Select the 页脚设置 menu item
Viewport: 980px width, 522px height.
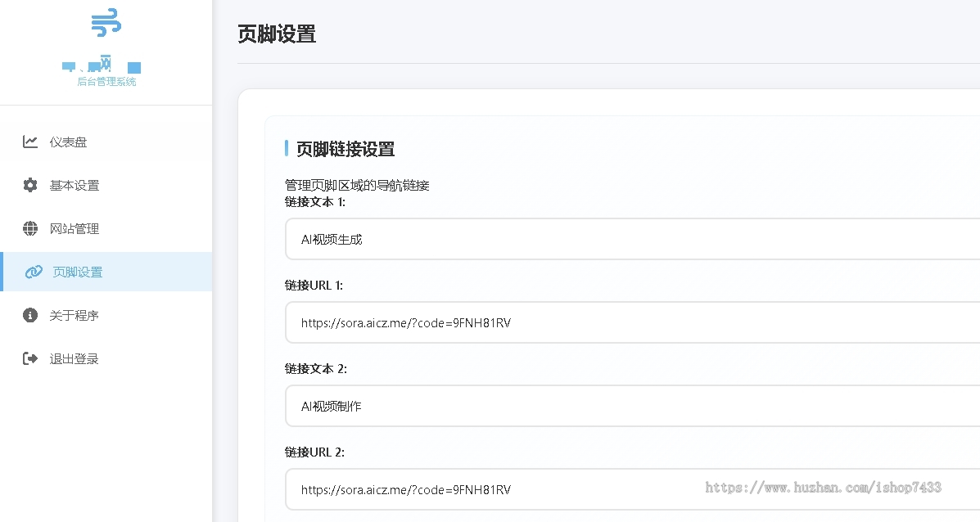click(106, 272)
